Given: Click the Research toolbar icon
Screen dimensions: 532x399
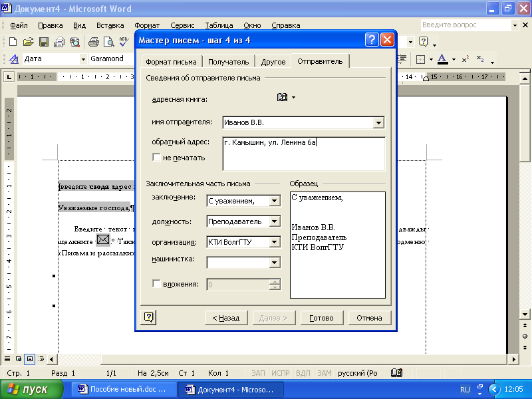Looking at the screenshot, I should (74, 42).
